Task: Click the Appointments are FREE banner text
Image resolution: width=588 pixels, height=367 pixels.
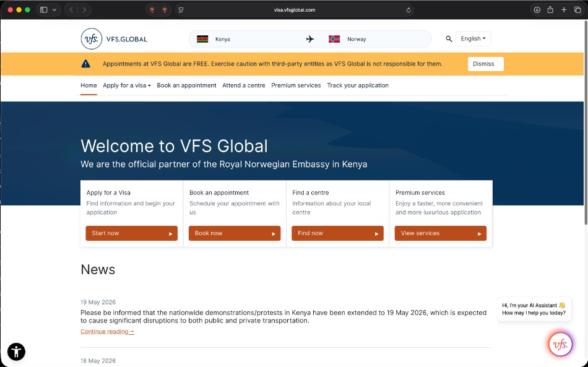Action: (272, 64)
